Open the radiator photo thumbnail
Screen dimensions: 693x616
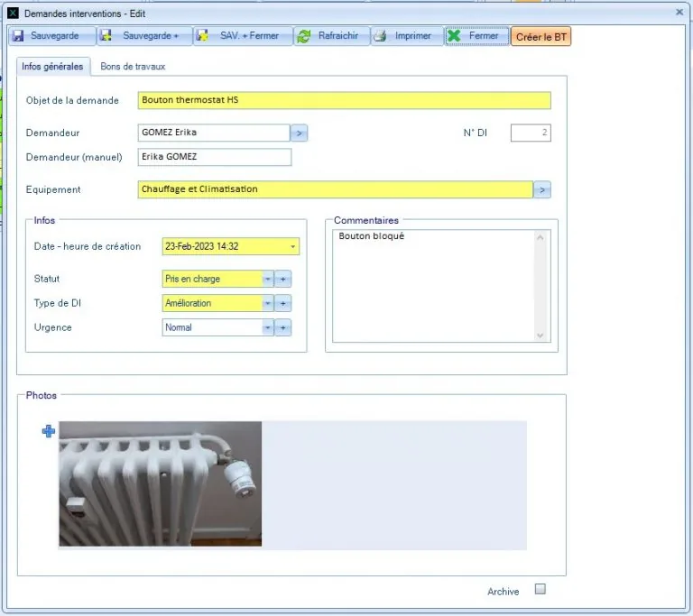[x=161, y=484]
